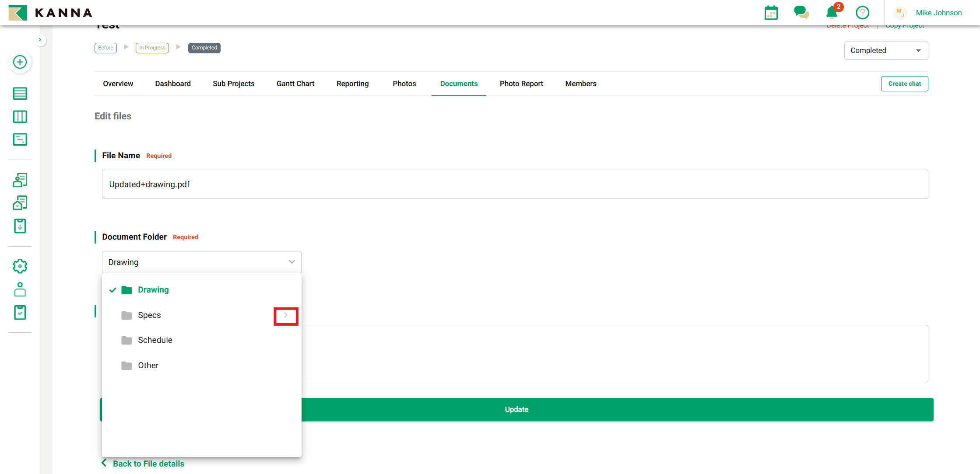Select the Schedule folder option

pos(155,340)
